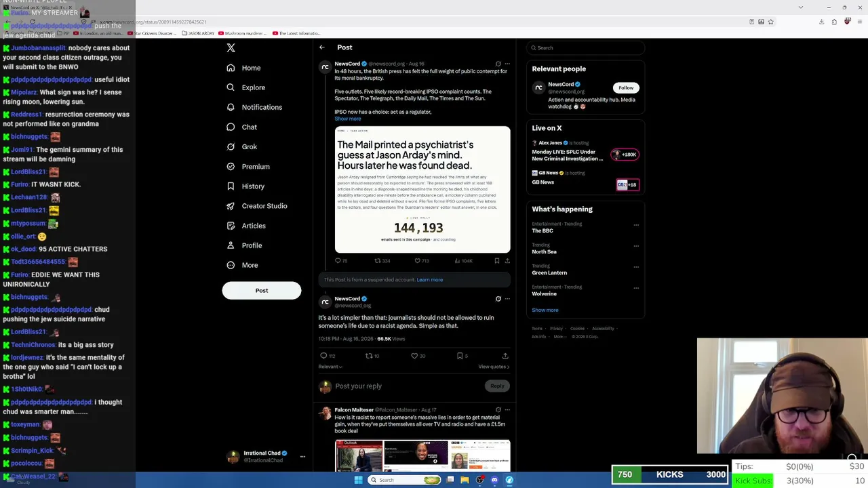Image resolution: width=868 pixels, height=488 pixels.
Task: Share the first NewsCord post
Action: tap(507, 260)
